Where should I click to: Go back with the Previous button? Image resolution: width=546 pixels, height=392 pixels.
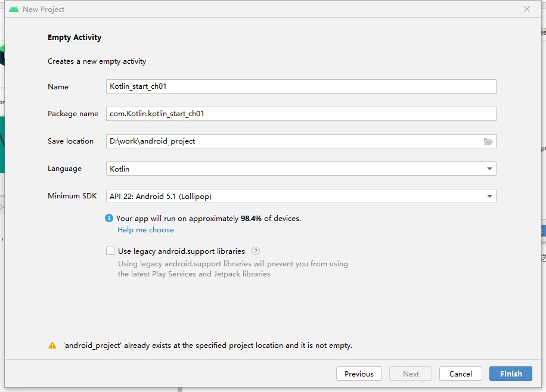tap(359, 374)
